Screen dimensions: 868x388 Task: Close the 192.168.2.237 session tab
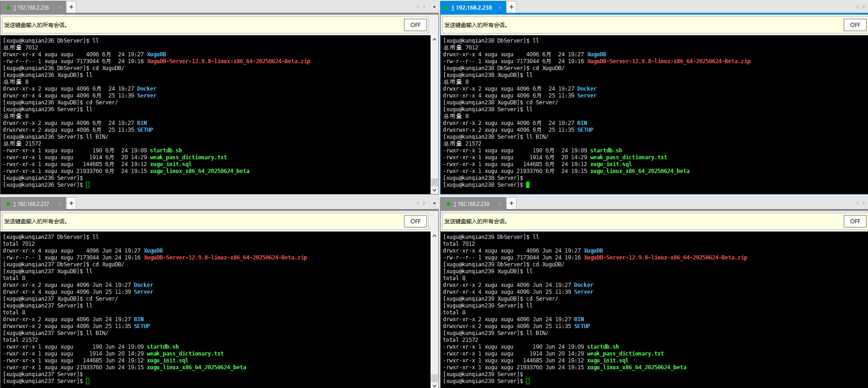tap(59, 204)
